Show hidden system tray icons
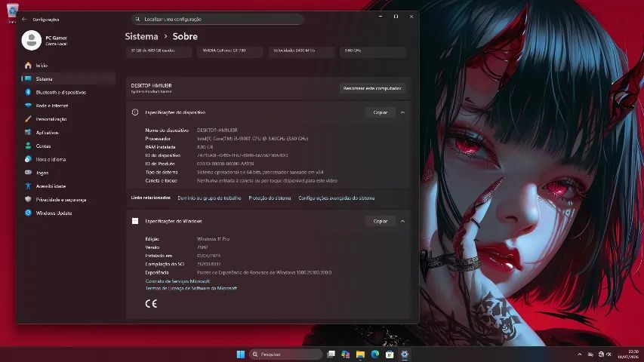 coord(580,354)
